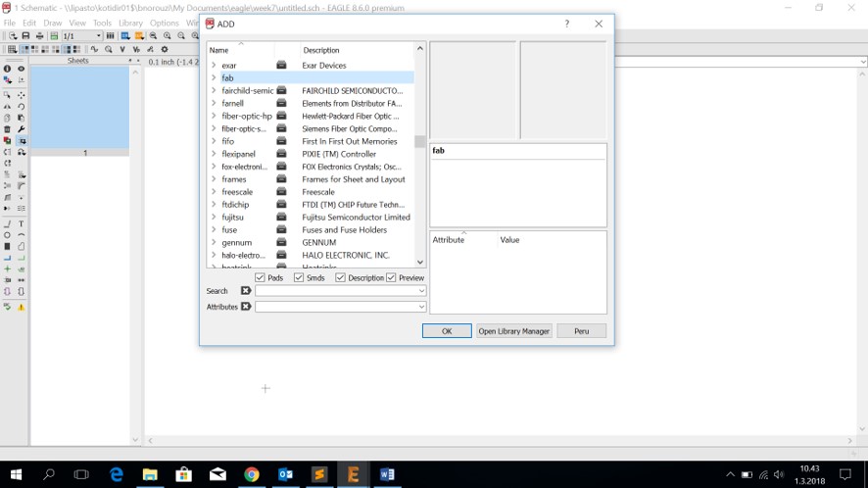Expand the fab library

coord(214,78)
